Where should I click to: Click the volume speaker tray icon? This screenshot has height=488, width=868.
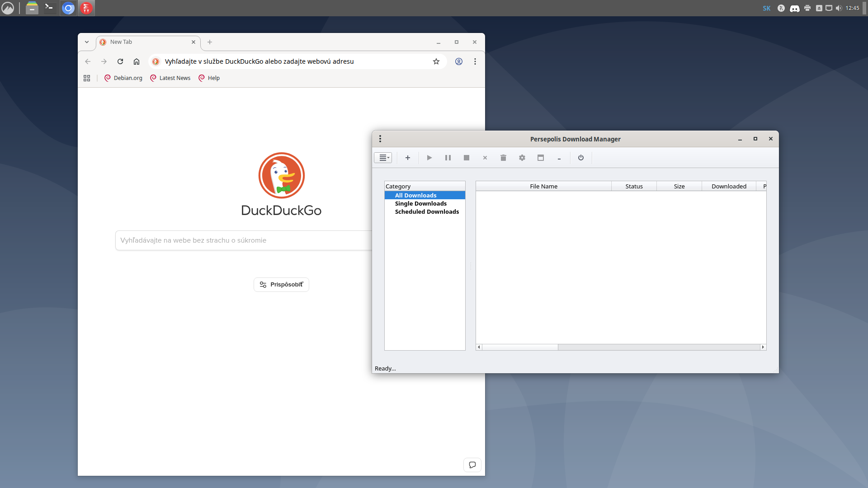click(839, 8)
